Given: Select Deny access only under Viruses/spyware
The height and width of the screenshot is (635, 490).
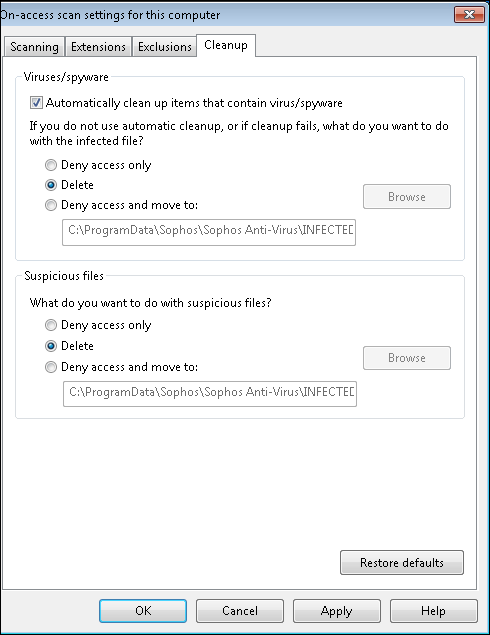Looking at the screenshot, I should tap(51, 165).
